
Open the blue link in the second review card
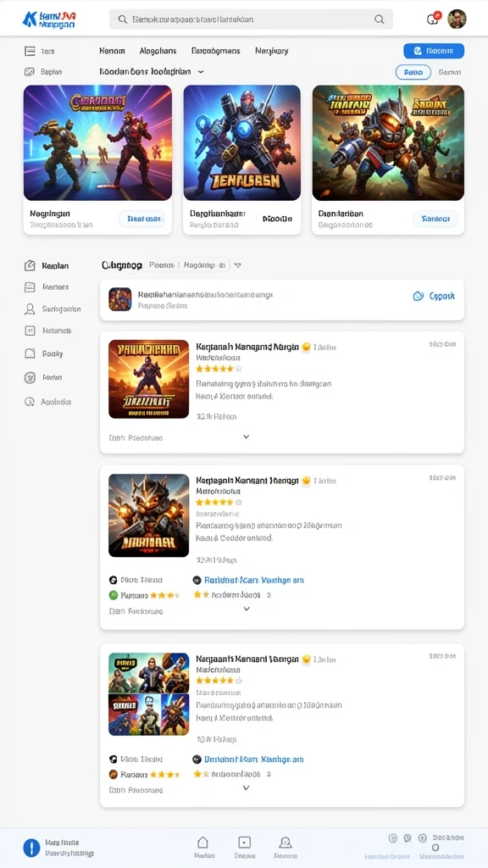coord(254,580)
